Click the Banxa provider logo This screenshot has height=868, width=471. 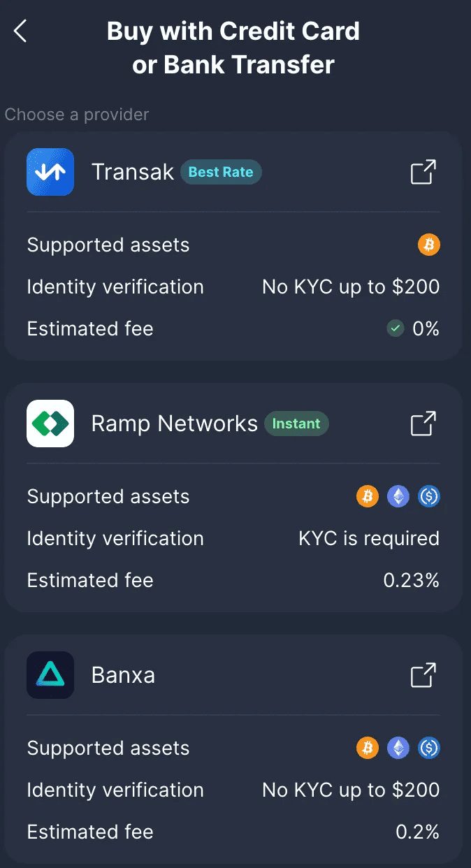[50, 675]
